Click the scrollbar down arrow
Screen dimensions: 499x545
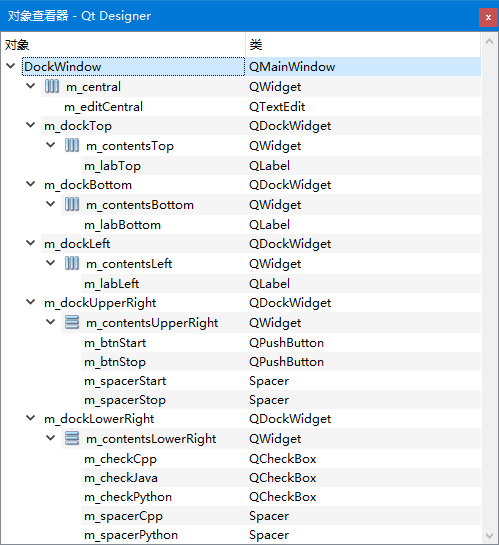point(490,536)
